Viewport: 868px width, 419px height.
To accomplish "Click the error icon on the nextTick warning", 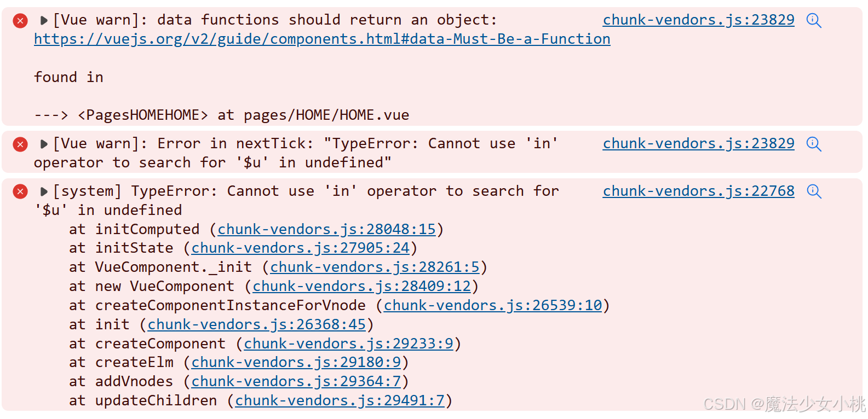I will pos(20,144).
